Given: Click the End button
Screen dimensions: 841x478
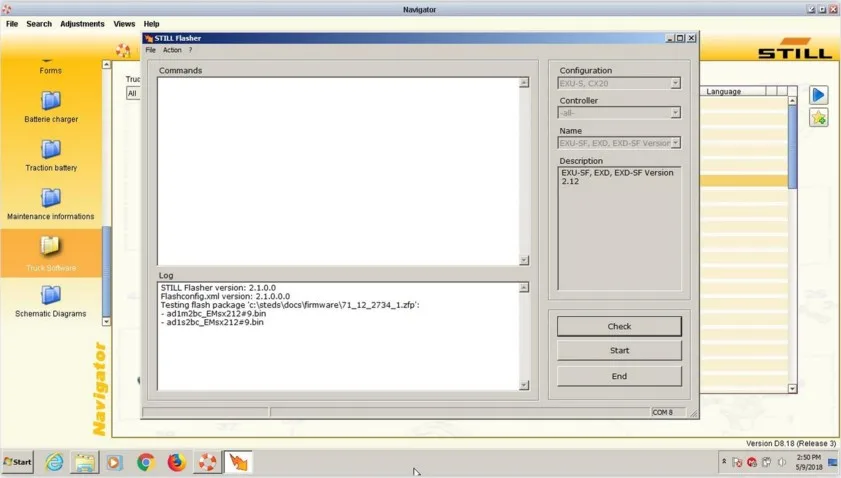Looking at the screenshot, I should pyautogui.click(x=619, y=376).
